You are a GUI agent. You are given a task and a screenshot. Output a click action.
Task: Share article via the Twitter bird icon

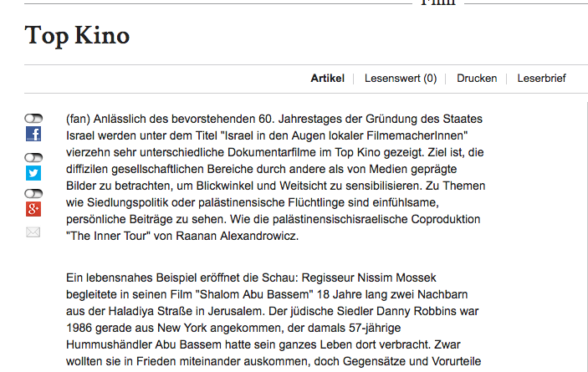pyautogui.click(x=33, y=173)
